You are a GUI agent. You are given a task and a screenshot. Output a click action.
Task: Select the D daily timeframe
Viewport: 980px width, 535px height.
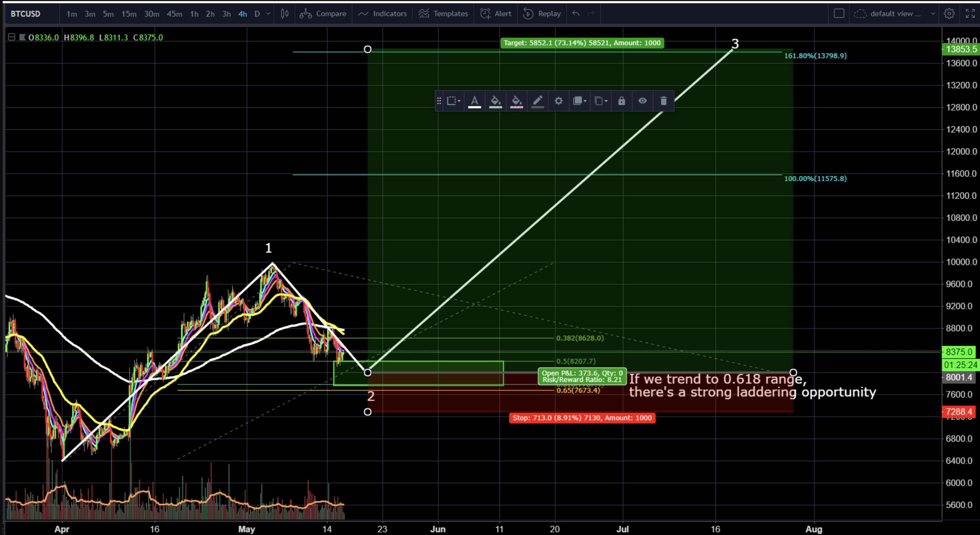coord(257,14)
